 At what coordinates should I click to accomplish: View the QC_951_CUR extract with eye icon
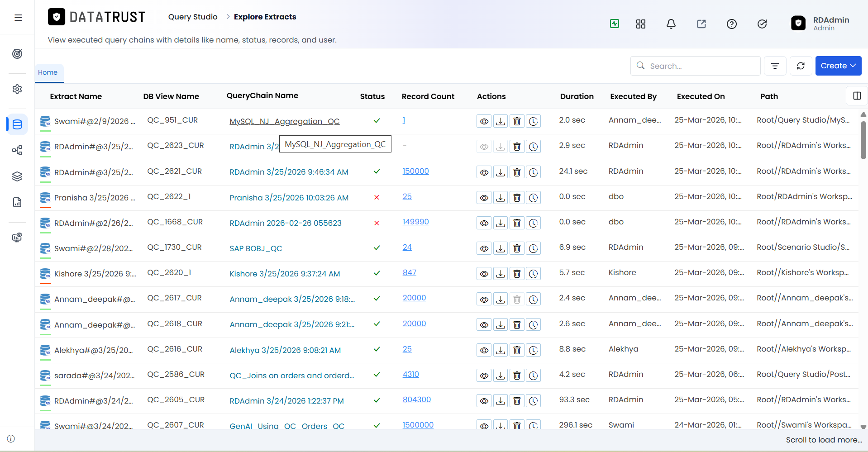click(x=484, y=121)
